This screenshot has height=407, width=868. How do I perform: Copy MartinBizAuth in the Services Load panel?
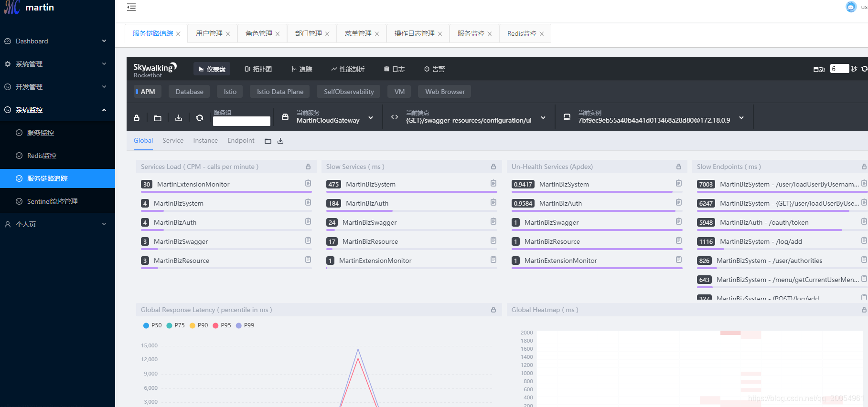point(308,221)
